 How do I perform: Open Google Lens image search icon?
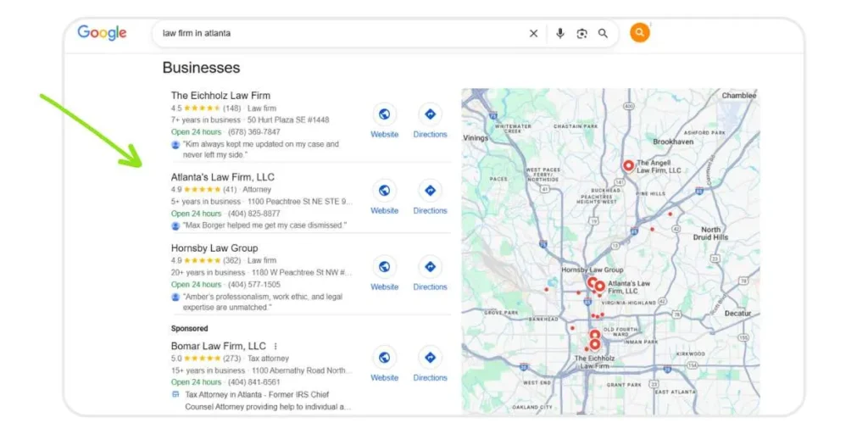(581, 34)
